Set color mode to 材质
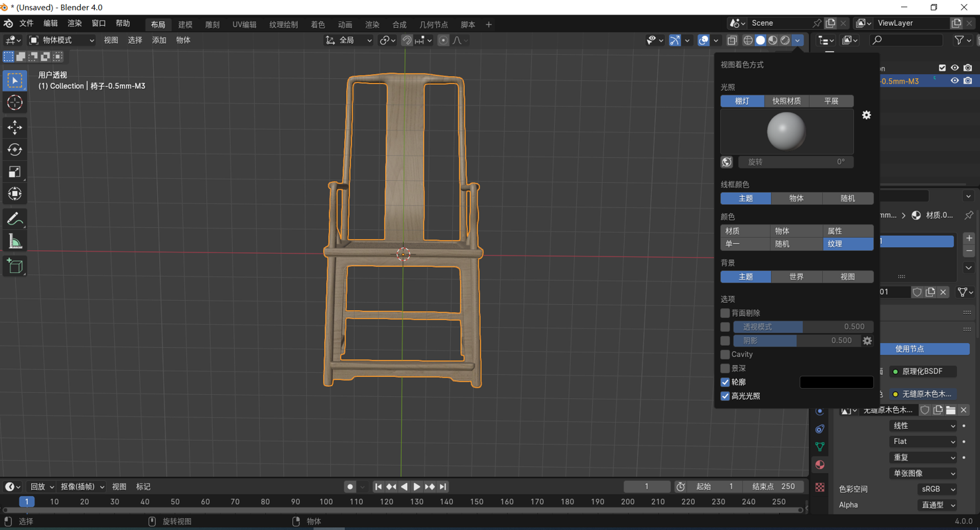The image size is (980, 530). pos(745,231)
